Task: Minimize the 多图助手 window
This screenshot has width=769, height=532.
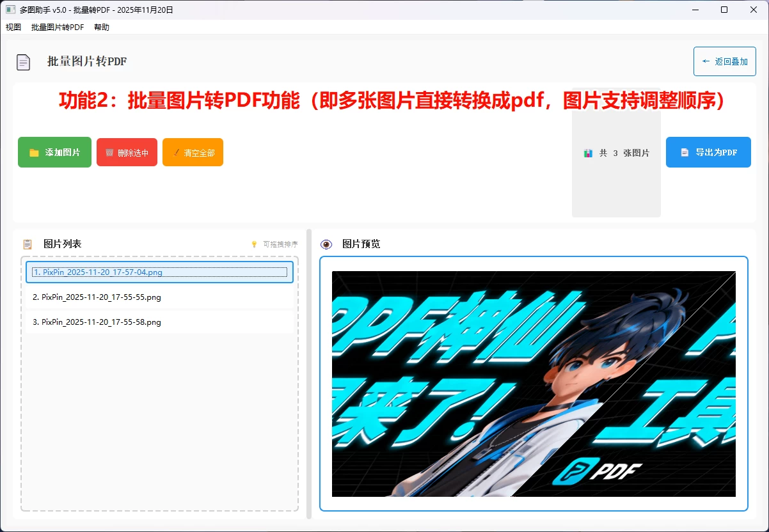Action: pos(695,10)
